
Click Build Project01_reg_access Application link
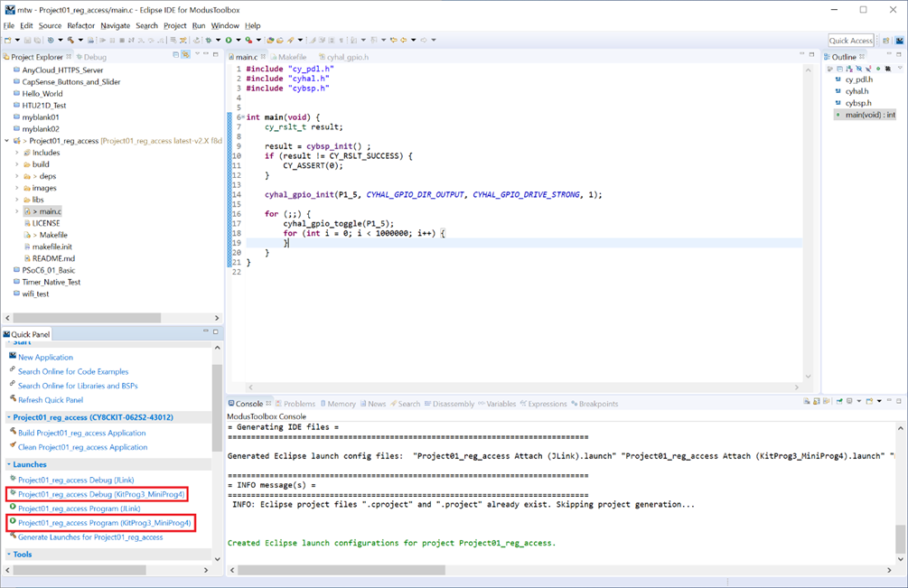[x=81, y=433]
